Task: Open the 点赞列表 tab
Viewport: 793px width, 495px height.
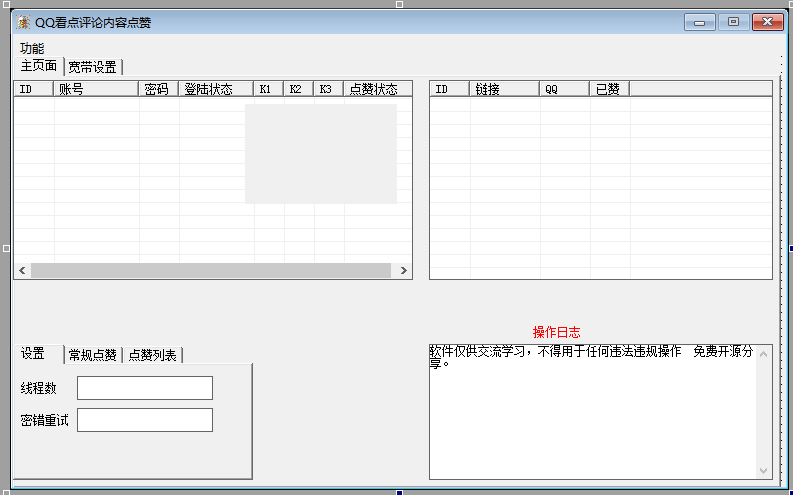Action: pos(153,355)
